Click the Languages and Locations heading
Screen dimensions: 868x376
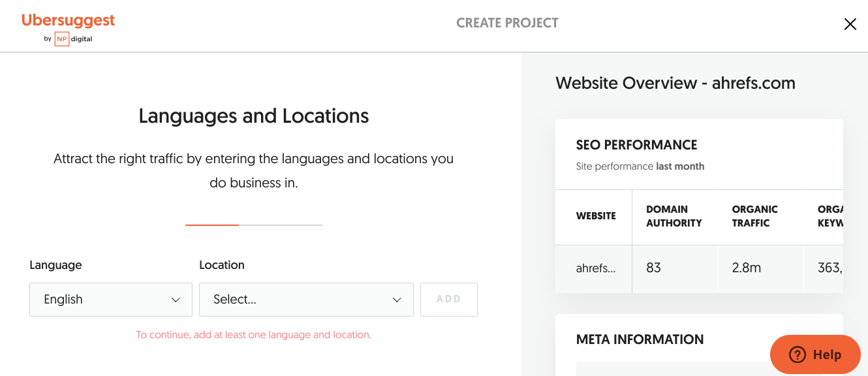(x=254, y=116)
